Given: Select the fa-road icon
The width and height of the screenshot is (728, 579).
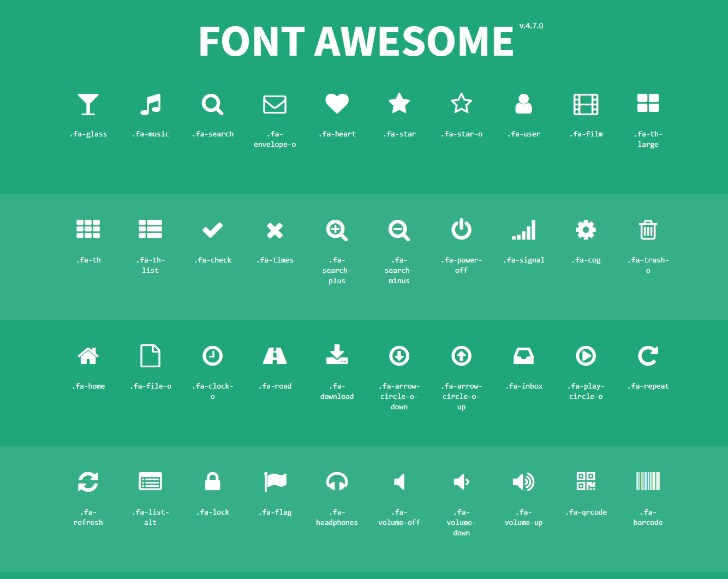Looking at the screenshot, I should pos(275,356).
